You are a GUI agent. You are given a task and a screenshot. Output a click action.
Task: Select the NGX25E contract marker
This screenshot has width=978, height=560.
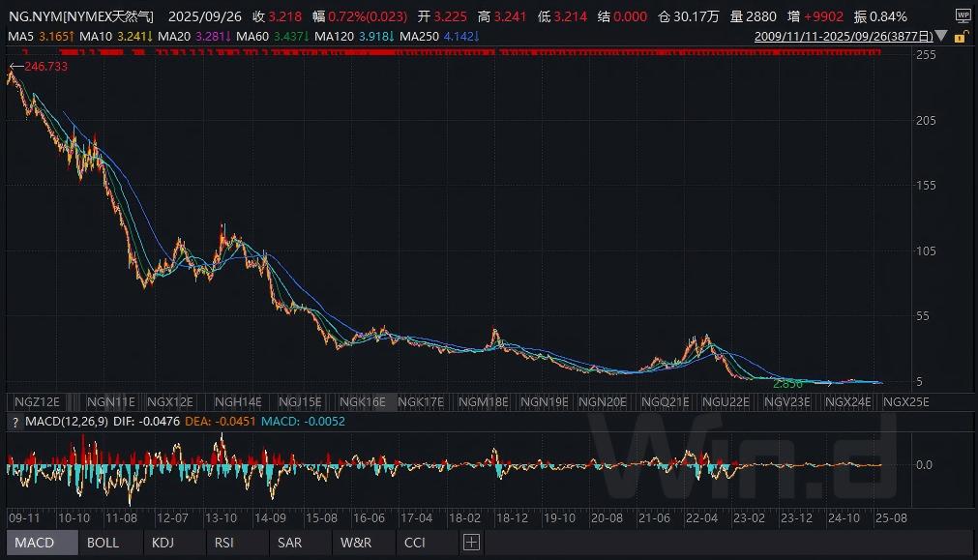[905, 401]
